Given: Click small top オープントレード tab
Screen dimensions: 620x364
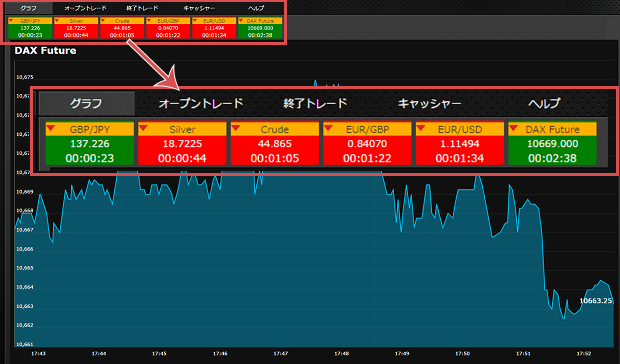Looking at the screenshot, I should pyautogui.click(x=85, y=8).
